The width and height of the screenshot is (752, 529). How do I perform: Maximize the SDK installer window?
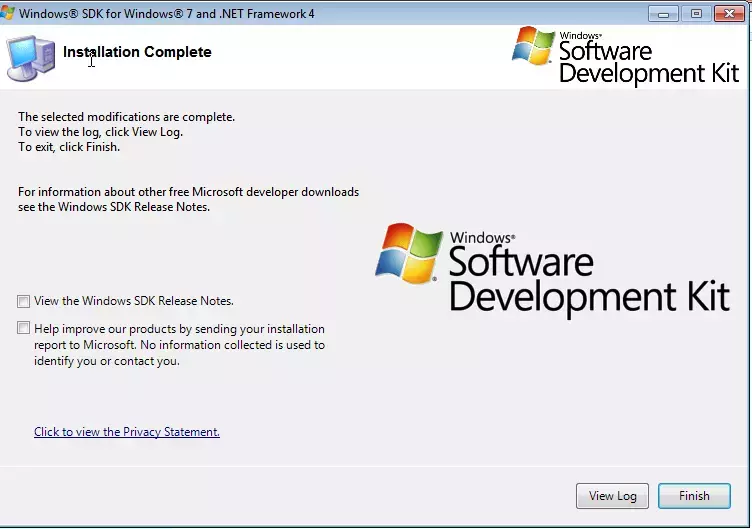point(696,13)
